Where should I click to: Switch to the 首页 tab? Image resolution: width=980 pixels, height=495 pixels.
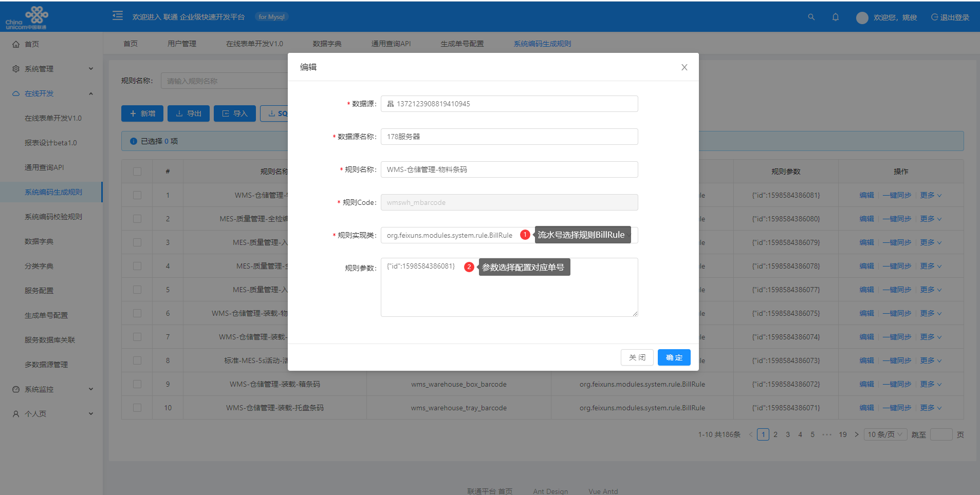[x=131, y=44]
